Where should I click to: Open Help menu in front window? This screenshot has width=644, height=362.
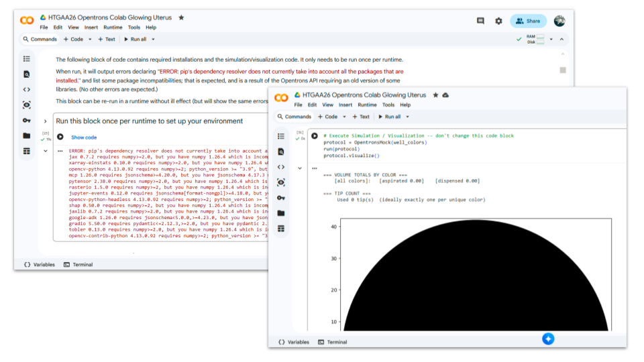405,105
